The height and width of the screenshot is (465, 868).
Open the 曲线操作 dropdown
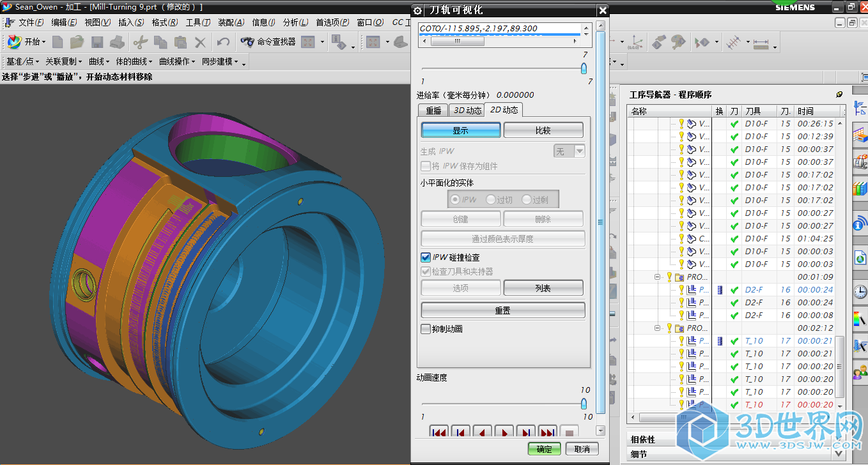click(x=178, y=61)
